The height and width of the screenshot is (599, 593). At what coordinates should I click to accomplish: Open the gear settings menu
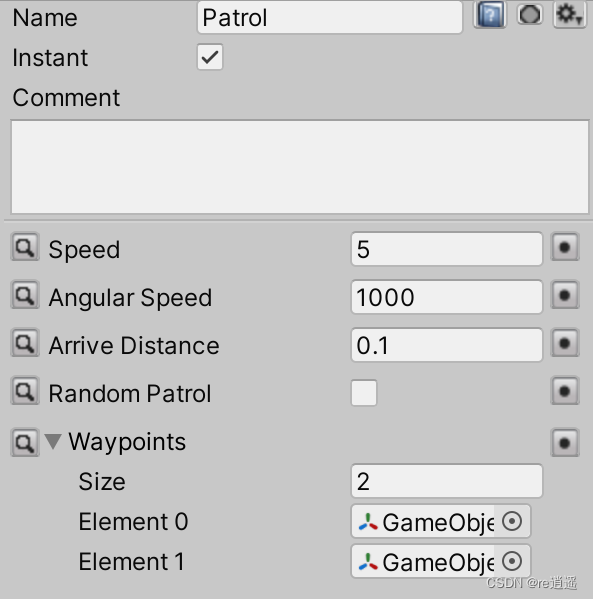pos(569,15)
